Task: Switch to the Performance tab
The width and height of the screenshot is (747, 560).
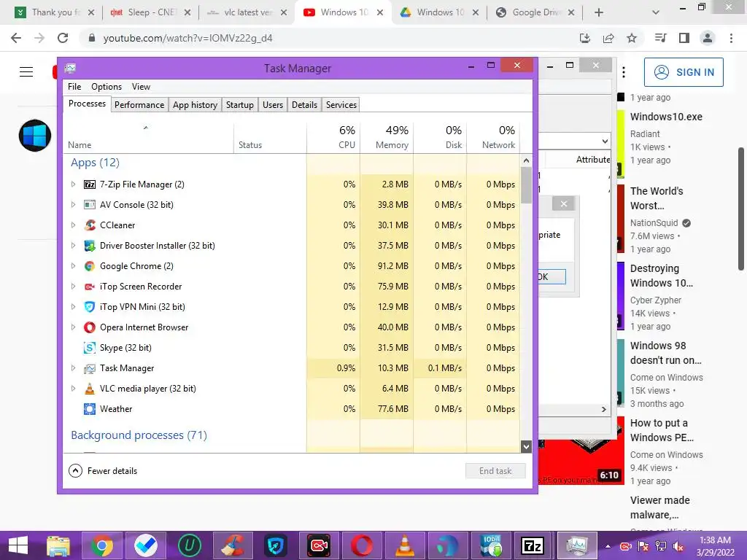Action: click(139, 105)
